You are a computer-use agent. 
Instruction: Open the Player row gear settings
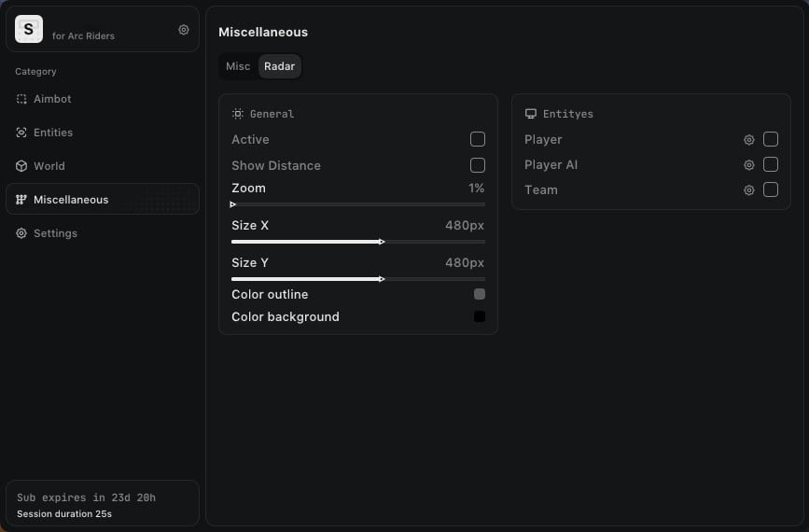tap(748, 140)
